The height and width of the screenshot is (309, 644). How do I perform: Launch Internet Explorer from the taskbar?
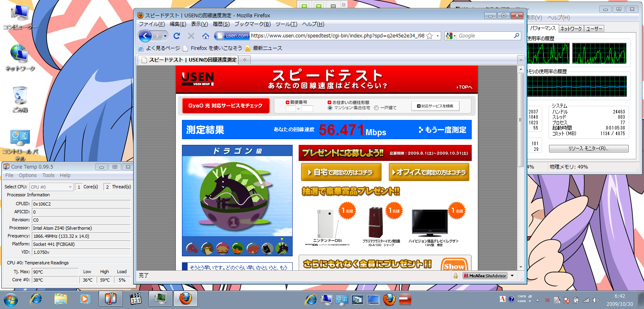point(36,299)
